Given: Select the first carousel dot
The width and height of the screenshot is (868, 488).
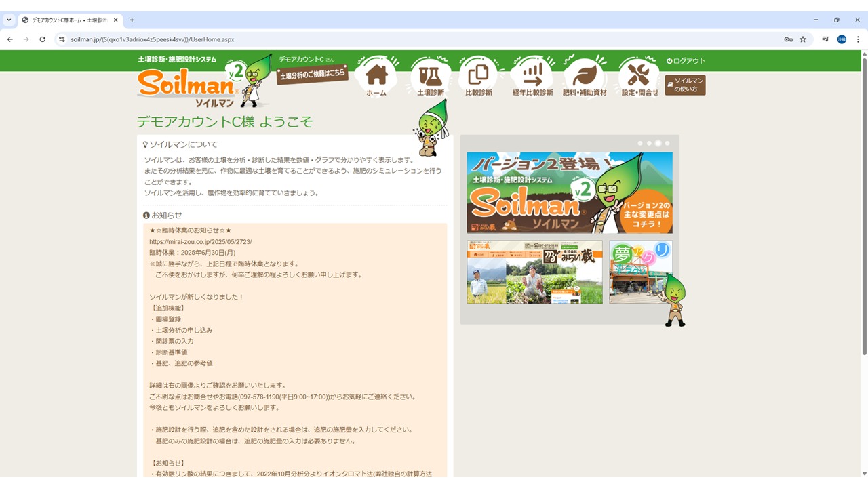Looking at the screenshot, I should (640, 144).
